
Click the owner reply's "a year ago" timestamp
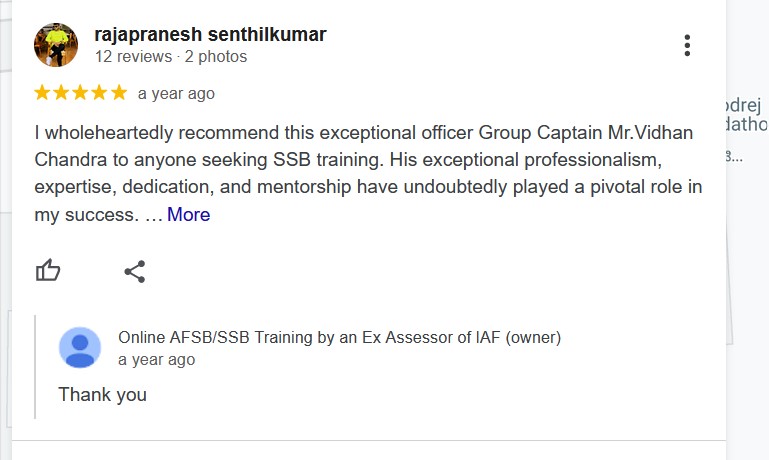click(156, 359)
